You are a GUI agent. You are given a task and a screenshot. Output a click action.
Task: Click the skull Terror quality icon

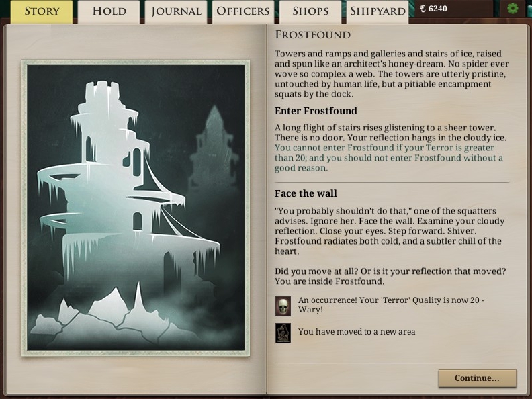pos(283,306)
